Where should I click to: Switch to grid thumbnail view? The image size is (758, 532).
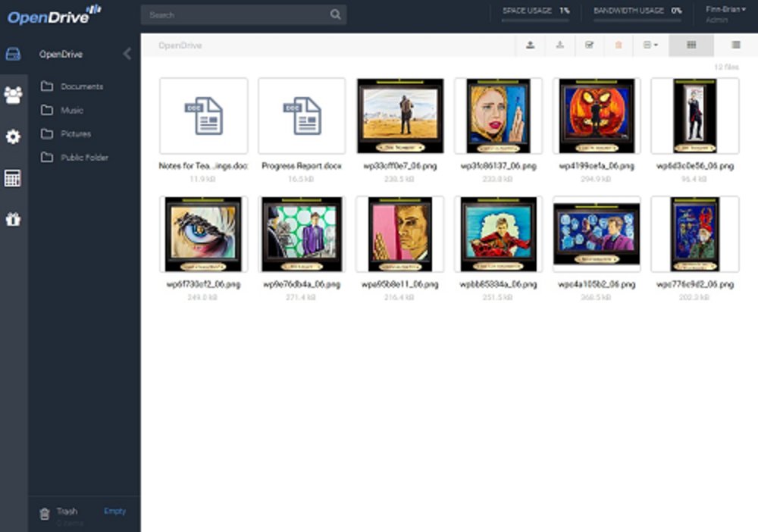pyautogui.click(x=691, y=45)
